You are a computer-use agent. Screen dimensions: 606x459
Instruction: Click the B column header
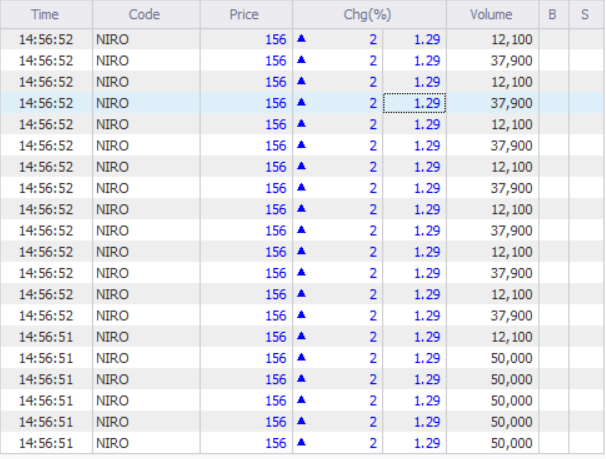click(x=553, y=14)
